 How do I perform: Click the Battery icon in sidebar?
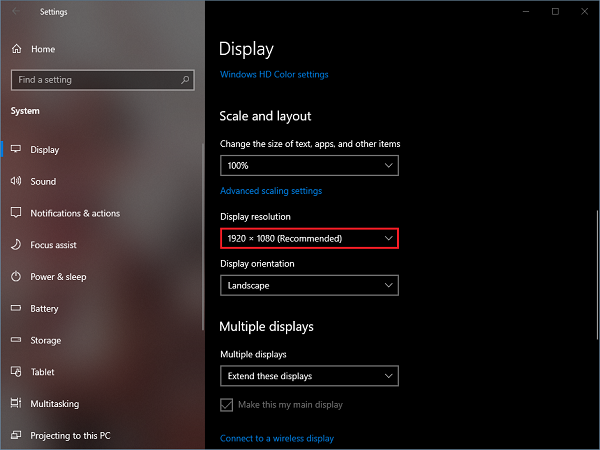[16, 309]
